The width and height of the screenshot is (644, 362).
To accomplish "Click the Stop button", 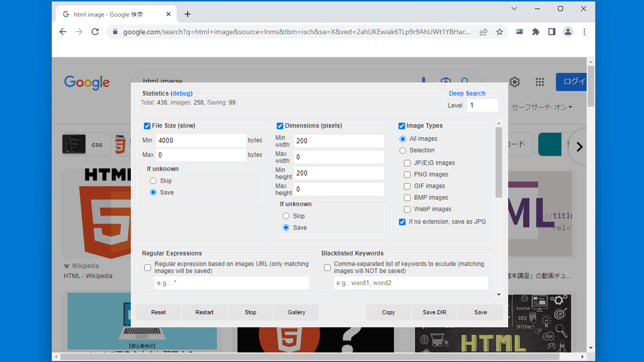I will point(251,312).
